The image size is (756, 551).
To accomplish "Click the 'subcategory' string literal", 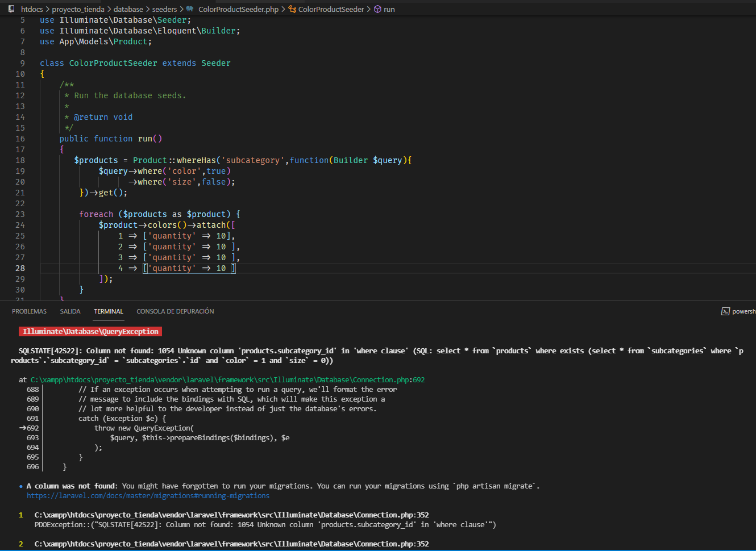I will click(x=253, y=160).
